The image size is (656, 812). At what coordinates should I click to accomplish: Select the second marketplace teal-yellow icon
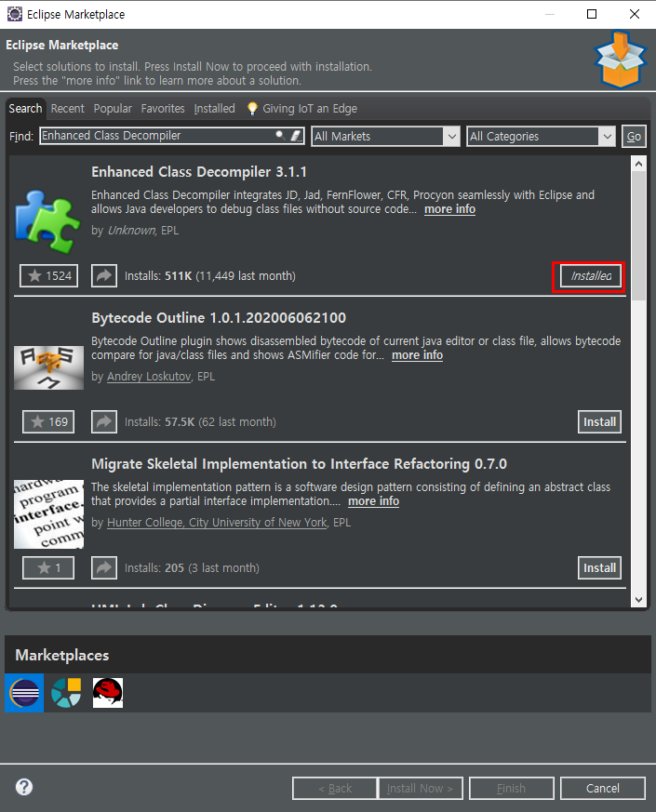click(66, 693)
